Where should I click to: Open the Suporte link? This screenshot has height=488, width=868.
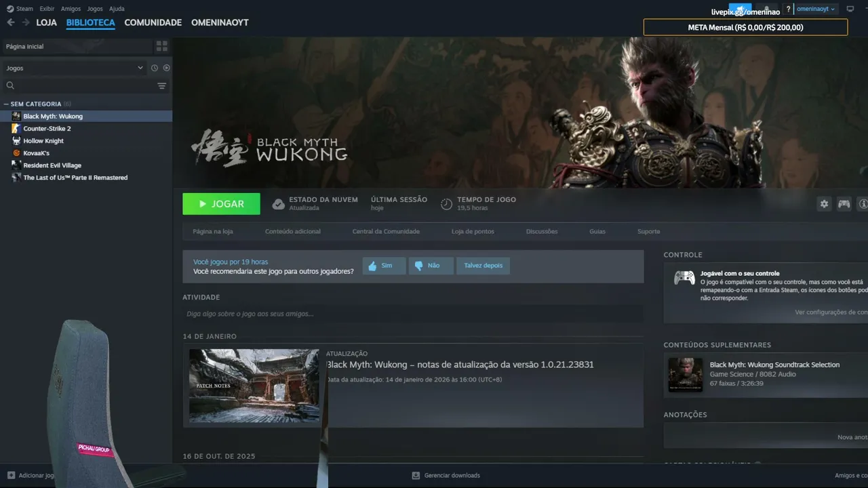tap(648, 232)
